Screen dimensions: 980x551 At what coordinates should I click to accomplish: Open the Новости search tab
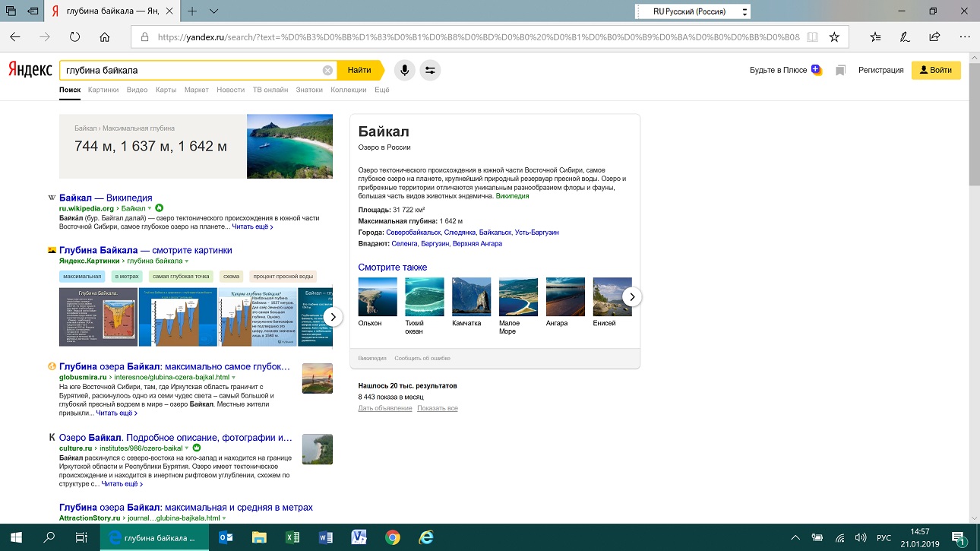230,90
